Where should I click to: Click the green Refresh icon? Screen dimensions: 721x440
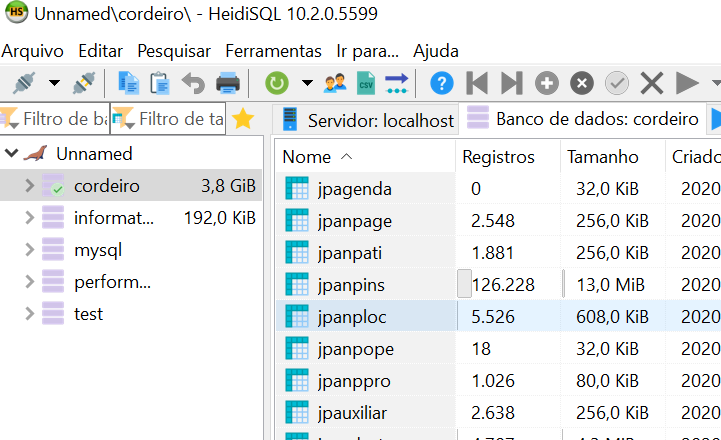(x=277, y=83)
